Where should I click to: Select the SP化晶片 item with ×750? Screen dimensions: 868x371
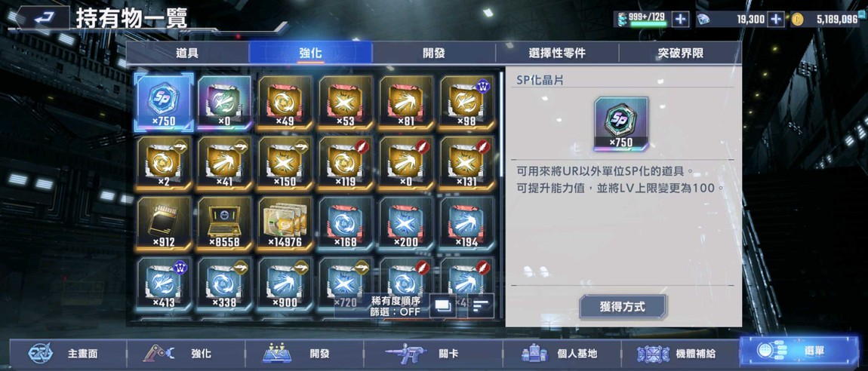164,103
